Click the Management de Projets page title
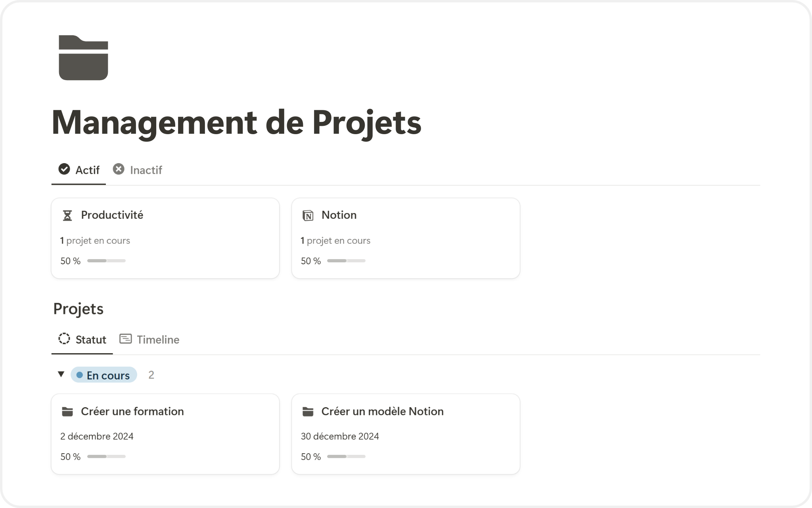 (236, 122)
